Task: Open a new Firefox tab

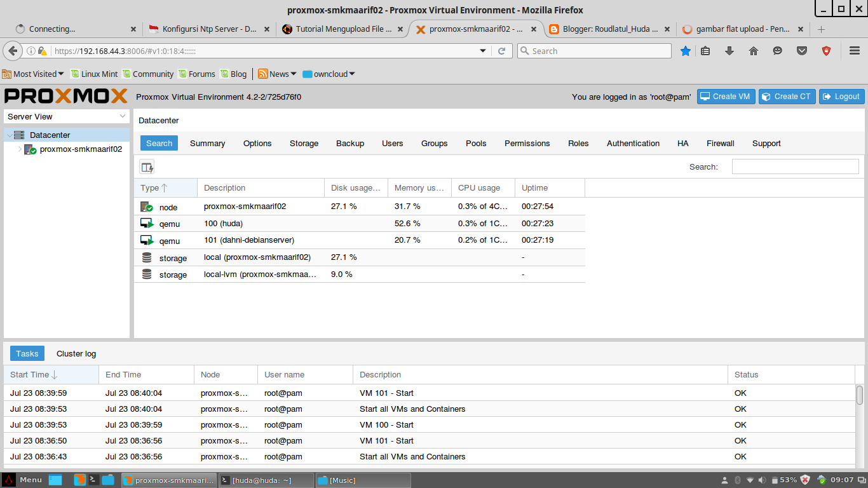Action: coord(821,29)
